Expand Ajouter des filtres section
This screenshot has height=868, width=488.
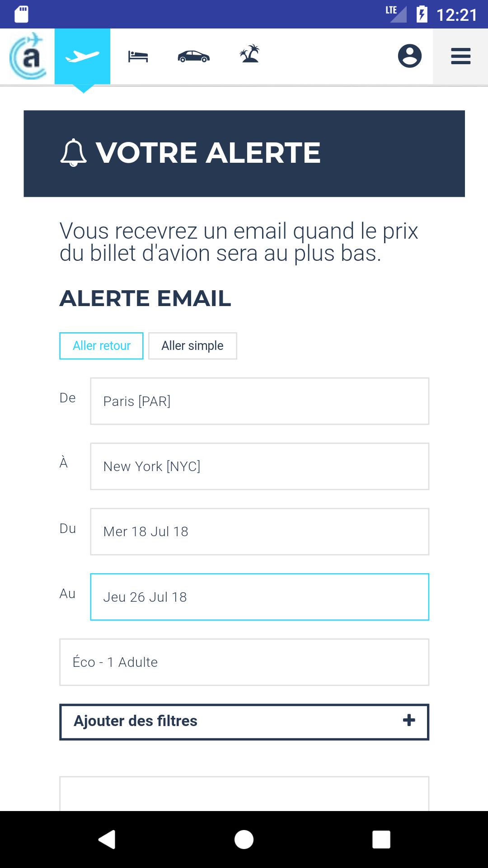tap(244, 722)
